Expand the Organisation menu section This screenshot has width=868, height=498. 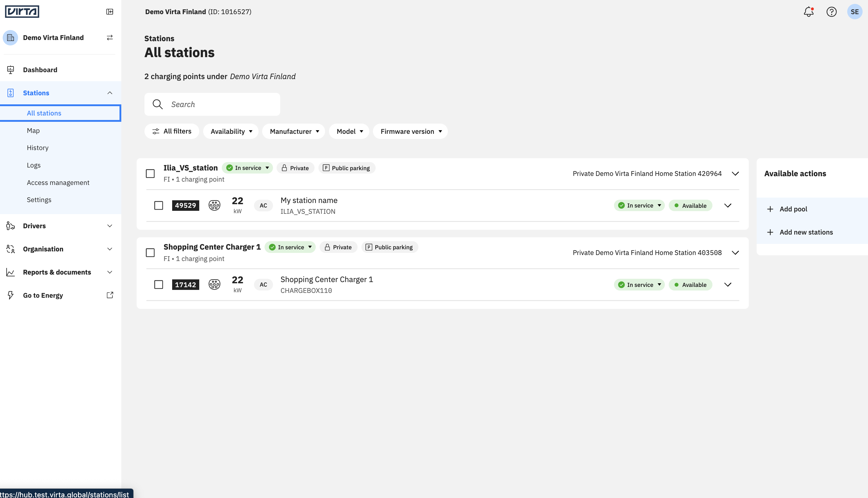point(110,249)
